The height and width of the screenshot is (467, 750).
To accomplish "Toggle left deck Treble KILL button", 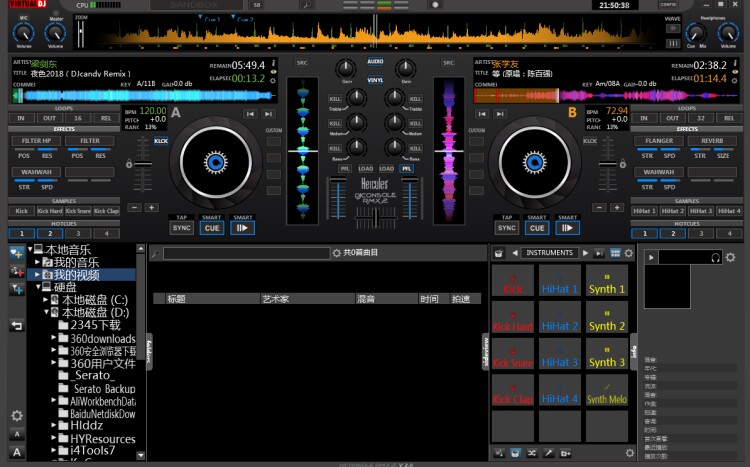I will [x=334, y=99].
